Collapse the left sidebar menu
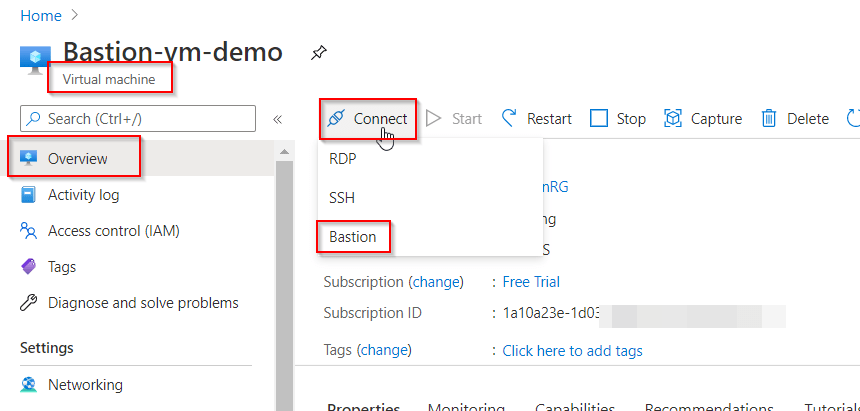 pyautogui.click(x=278, y=119)
